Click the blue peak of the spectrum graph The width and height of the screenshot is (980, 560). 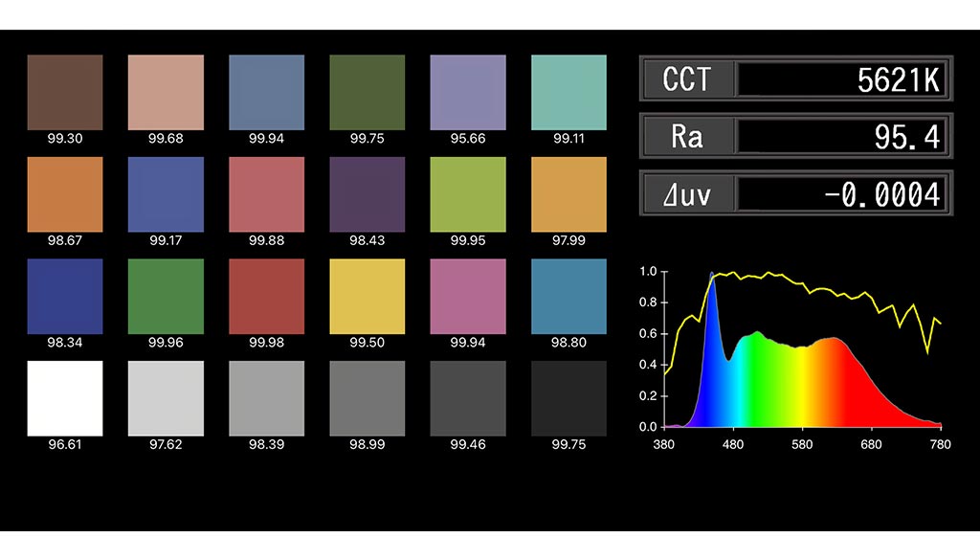coord(712,275)
